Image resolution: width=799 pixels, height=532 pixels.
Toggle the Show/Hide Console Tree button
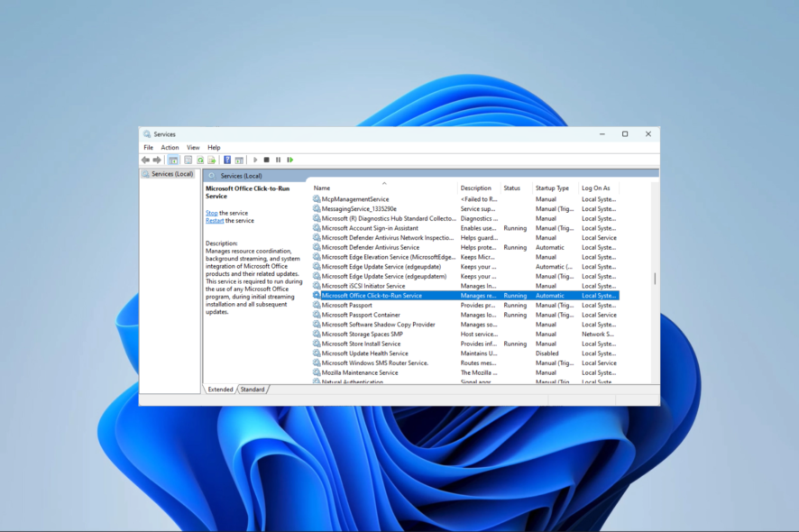click(x=173, y=160)
